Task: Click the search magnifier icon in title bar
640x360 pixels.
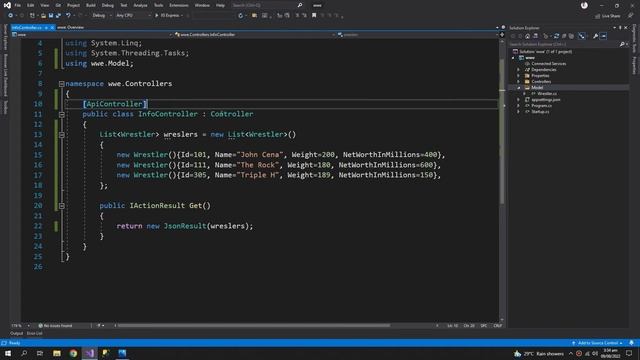Action: [300, 5]
